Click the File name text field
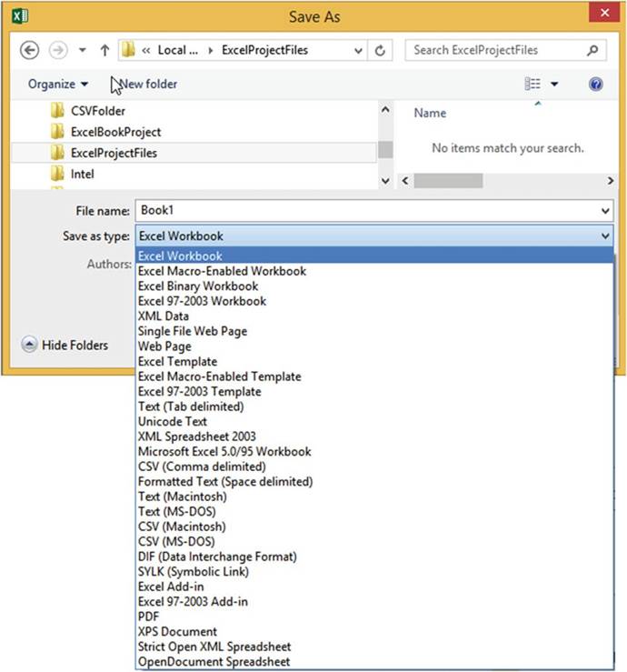 click(x=363, y=211)
